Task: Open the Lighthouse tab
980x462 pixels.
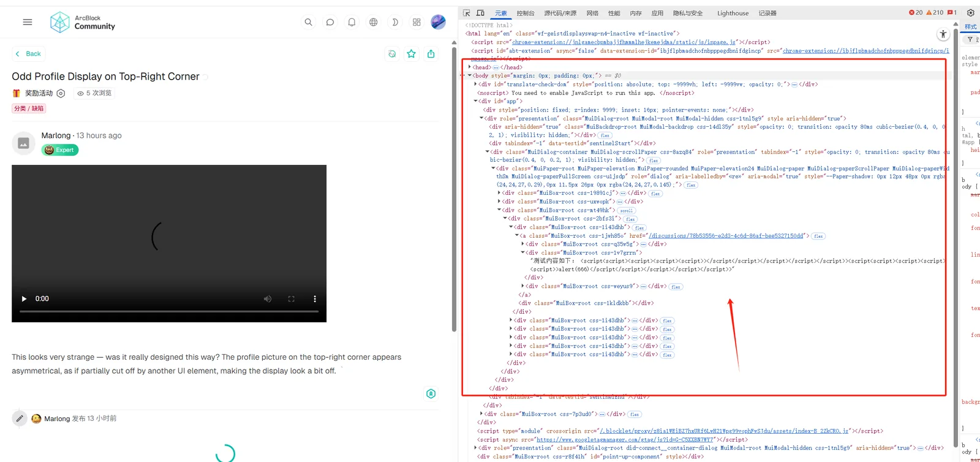Action: (x=733, y=13)
